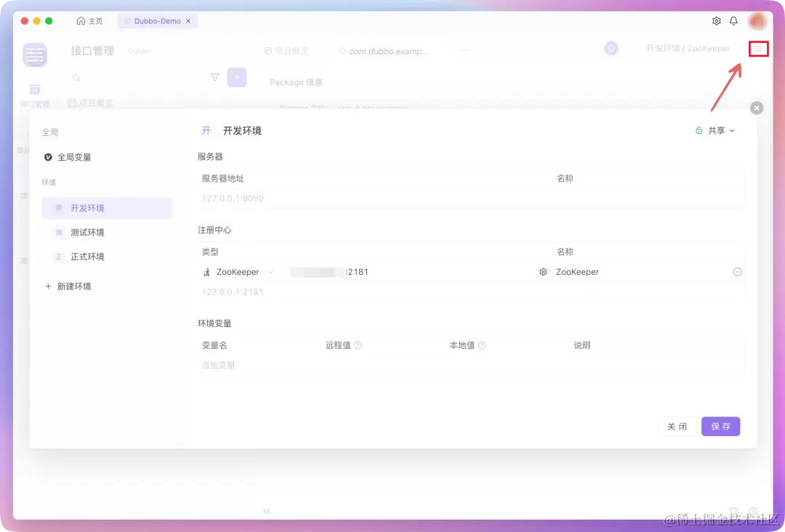785x532 pixels.
Task: Switch to the 主页 tab
Action: coord(89,21)
